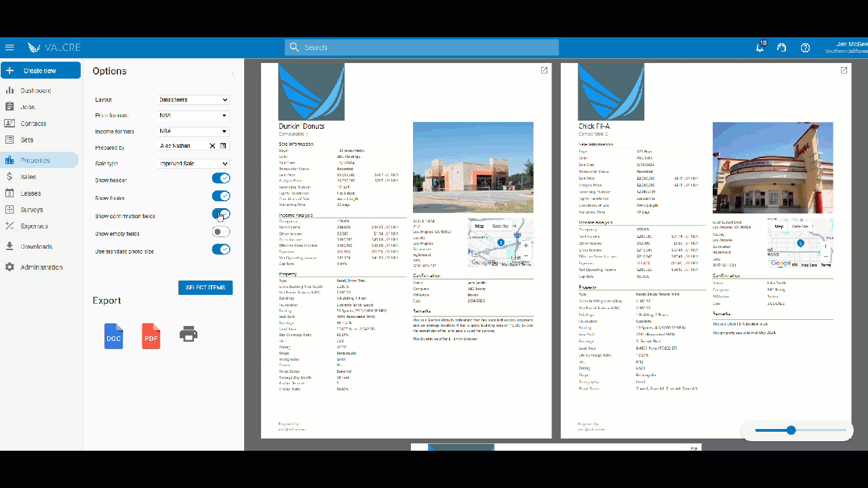Open the Sales section

tap(28, 177)
